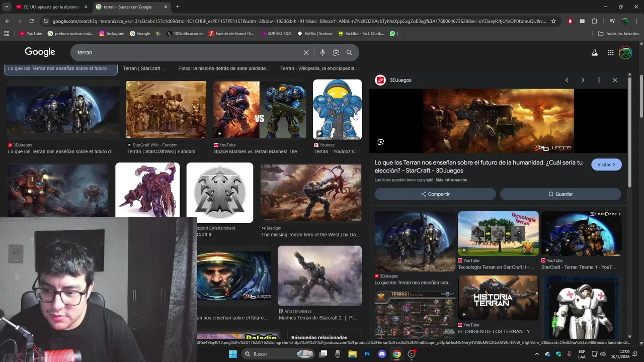
Task: Open Instagram bookmark
Action: 112,33
